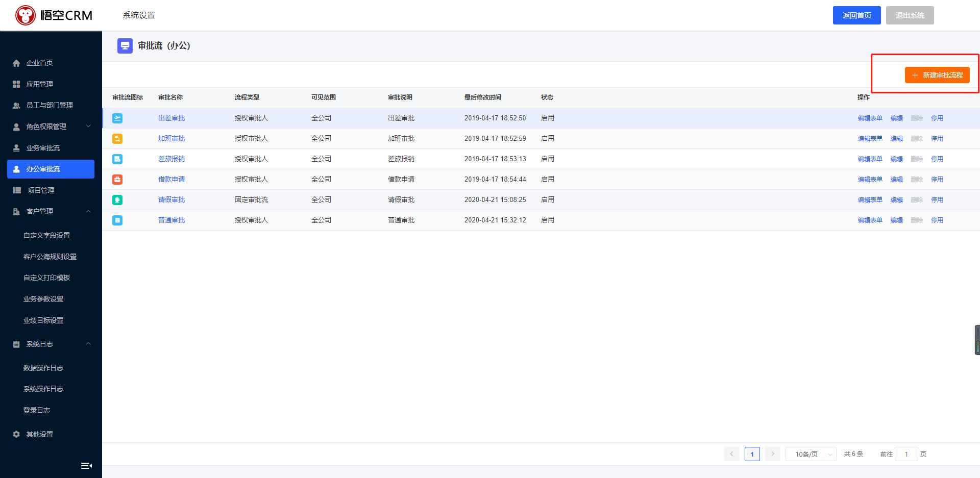Viewport: 980px width, 478px height.
Task: Click 停用 for 出差审批 row
Action: coord(937,118)
